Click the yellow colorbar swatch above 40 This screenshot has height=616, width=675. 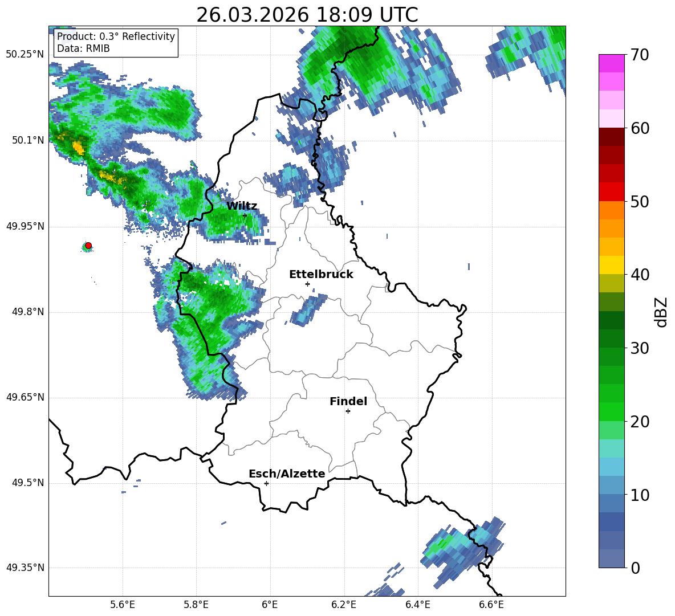click(x=611, y=265)
